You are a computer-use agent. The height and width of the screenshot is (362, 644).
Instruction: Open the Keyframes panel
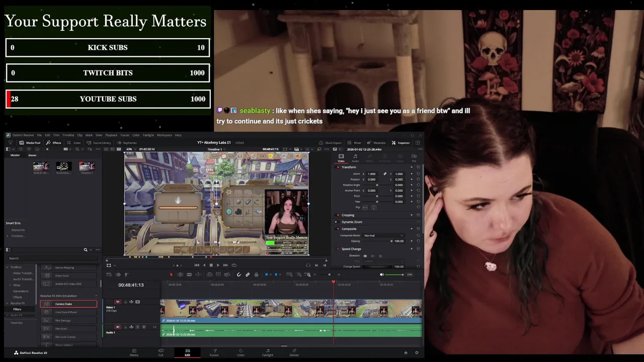[x=127, y=143]
